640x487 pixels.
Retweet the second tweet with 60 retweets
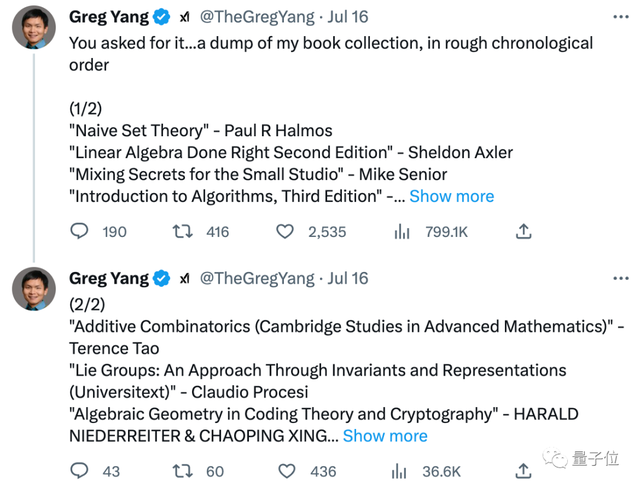tap(183, 471)
